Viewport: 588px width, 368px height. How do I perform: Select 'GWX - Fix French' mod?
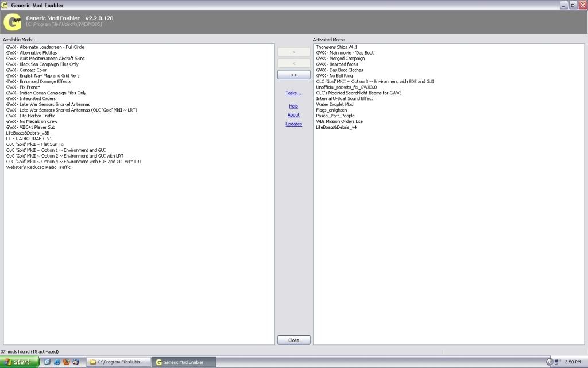tap(23, 87)
